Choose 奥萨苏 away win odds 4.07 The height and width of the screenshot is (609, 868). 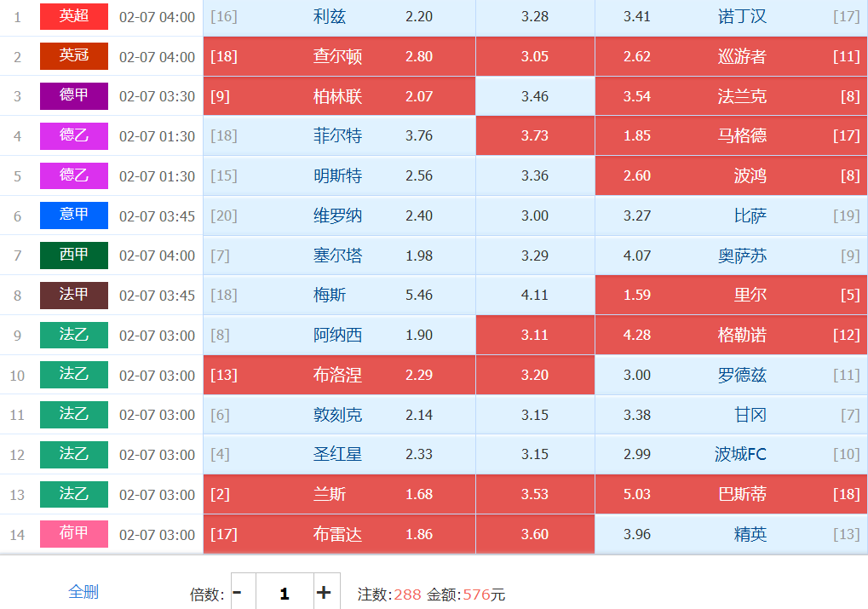click(731, 256)
